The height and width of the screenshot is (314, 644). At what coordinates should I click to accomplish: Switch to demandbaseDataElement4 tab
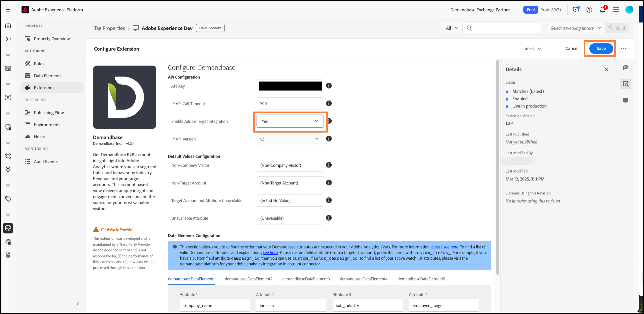tap(363, 279)
